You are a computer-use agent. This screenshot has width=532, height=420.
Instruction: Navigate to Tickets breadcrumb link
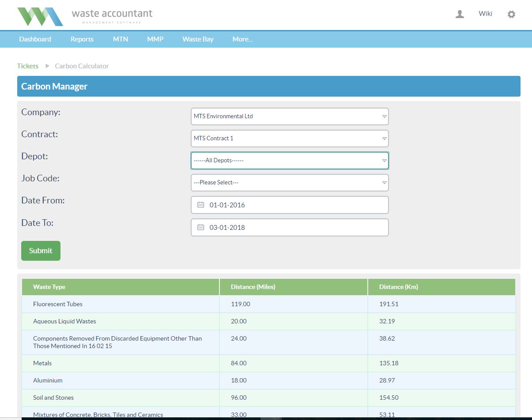[x=28, y=66]
